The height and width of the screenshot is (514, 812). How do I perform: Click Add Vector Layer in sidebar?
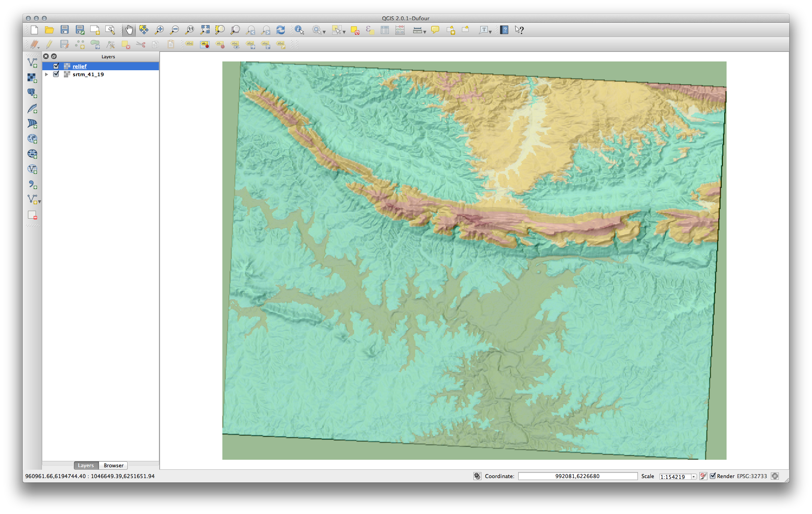32,63
